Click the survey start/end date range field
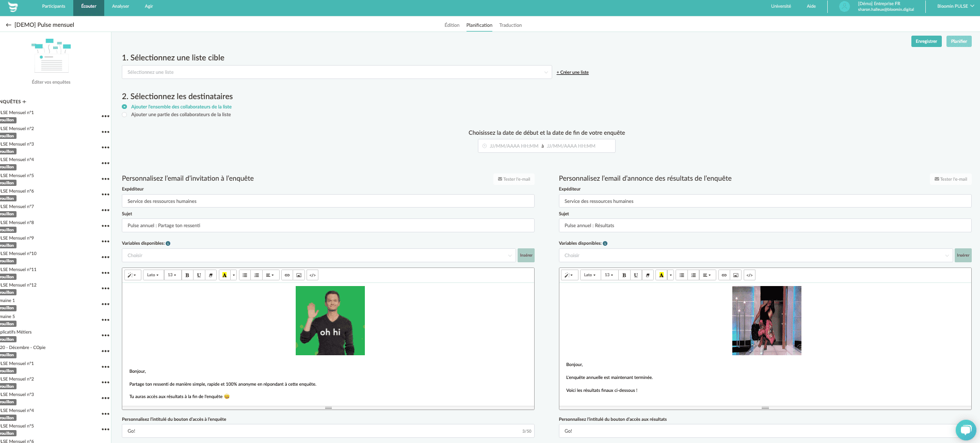980x443 pixels. [547, 146]
